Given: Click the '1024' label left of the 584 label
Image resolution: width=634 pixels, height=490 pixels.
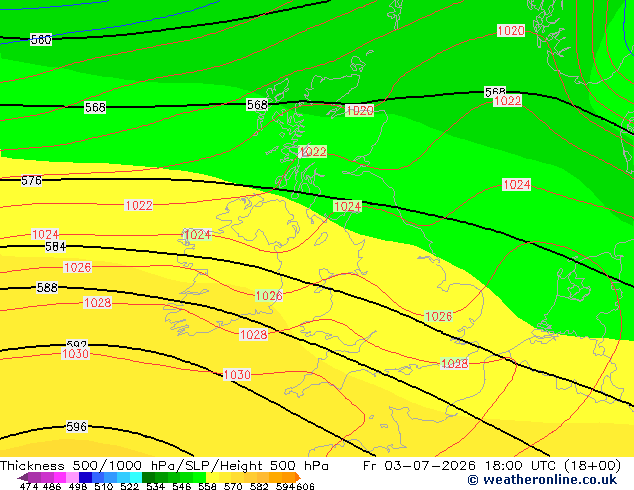Looking at the screenshot, I should coord(45,234).
